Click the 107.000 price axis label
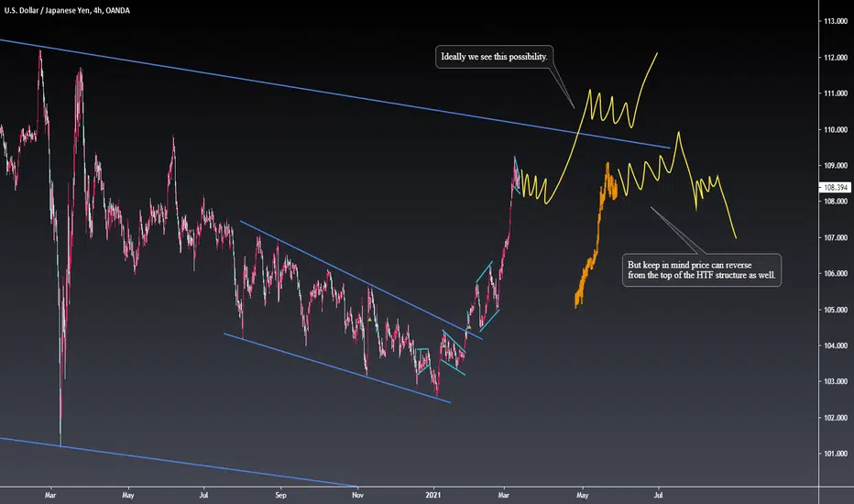854x504 pixels. [x=836, y=237]
